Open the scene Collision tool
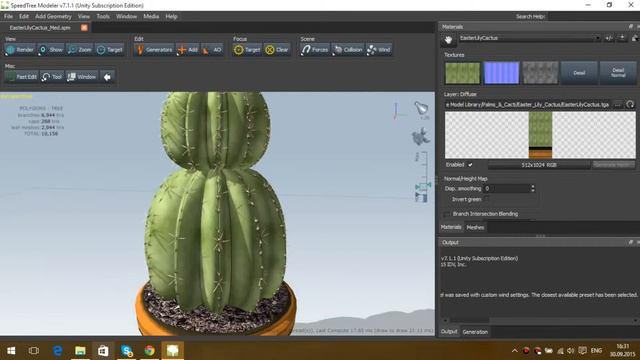The width and height of the screenshot is (640, 360). pos(348,50)
